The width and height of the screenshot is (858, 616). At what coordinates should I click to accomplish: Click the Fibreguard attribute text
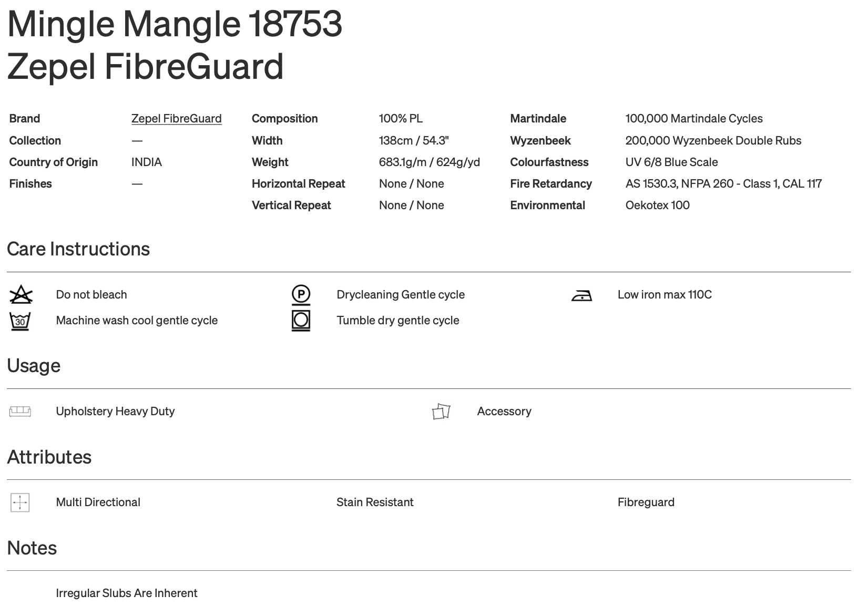pyautogui.click(x=646, y=502)
